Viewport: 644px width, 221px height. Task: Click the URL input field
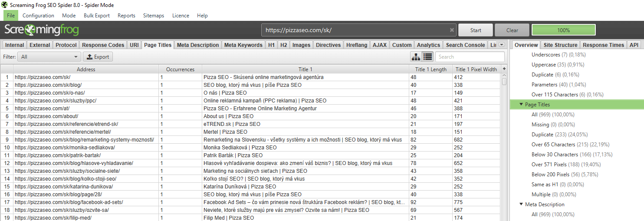pos(358,30)
